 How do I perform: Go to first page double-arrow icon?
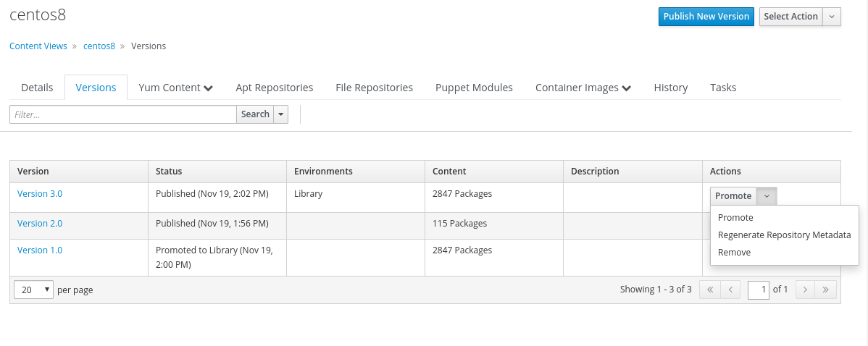pos(709,290)
